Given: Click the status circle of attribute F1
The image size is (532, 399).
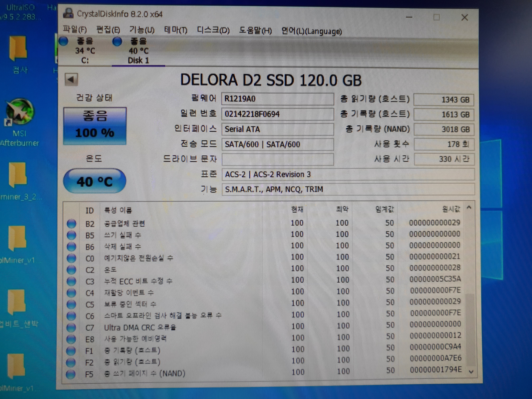Looking at the screenshot, I should pyautogui.click(x=71, y=351).
